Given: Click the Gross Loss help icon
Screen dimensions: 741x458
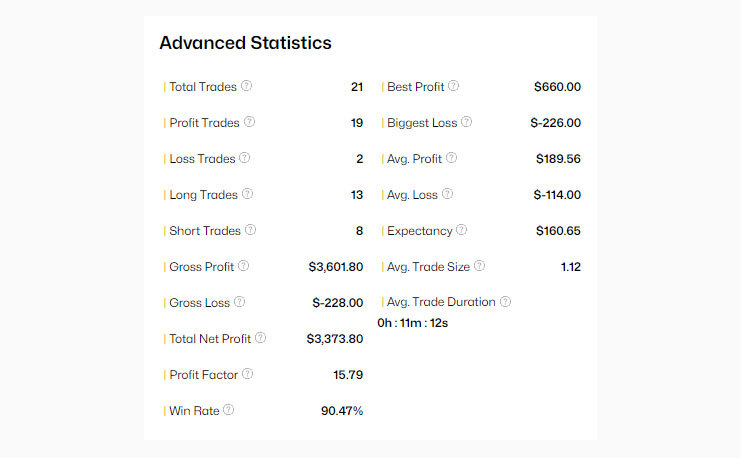Looking at the screenshot, I should pyautogui.click(x=240, y=302).
